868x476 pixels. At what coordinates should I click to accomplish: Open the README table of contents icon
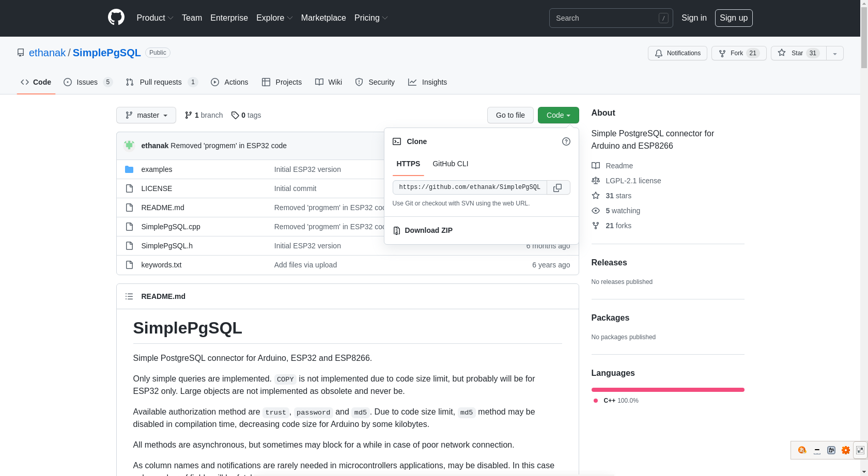click(129, 296)
